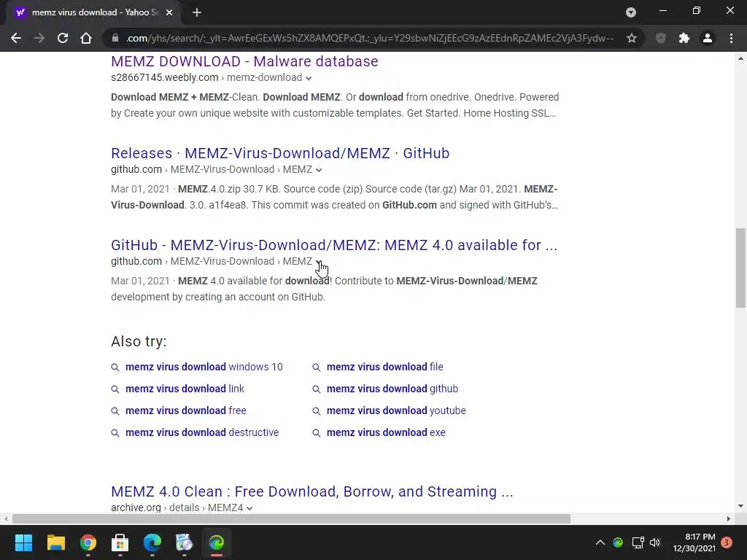The height and width of the screenshot is (560, 747).
Task: Open the profile avatar menu
Action: [x=708, y=38]
